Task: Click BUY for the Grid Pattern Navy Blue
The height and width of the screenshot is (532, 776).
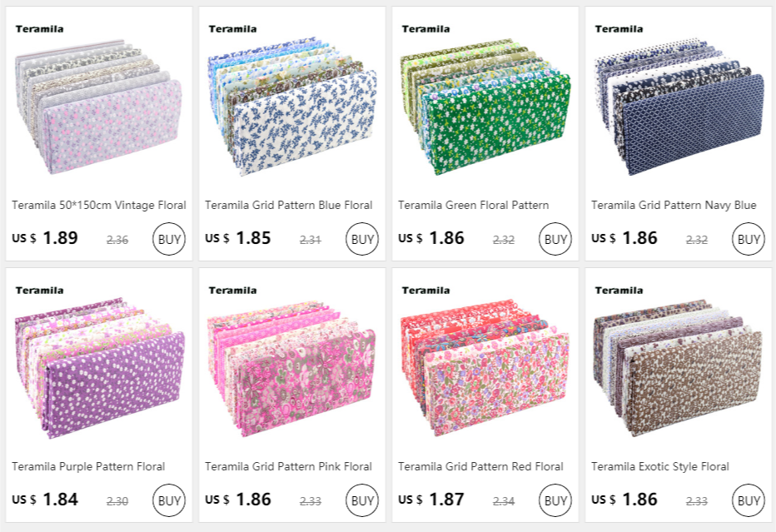Action: 749,239
